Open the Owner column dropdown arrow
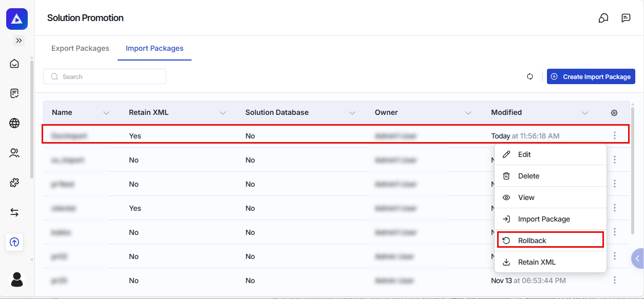The image size is (644, 299). click(468, 113)
